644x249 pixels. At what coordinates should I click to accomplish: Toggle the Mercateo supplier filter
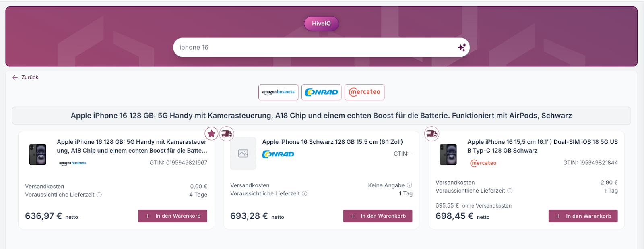[364, 92]
